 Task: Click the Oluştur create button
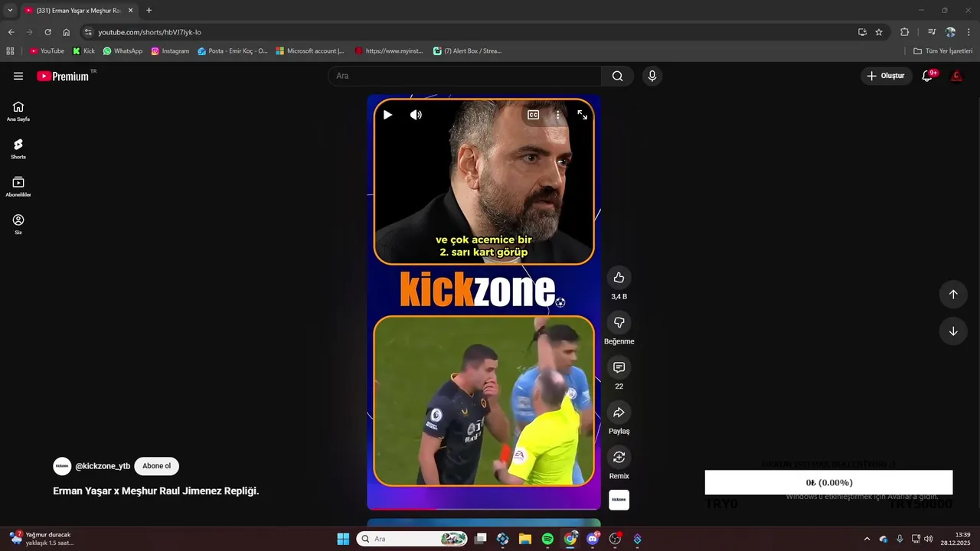tap(886, 76)
